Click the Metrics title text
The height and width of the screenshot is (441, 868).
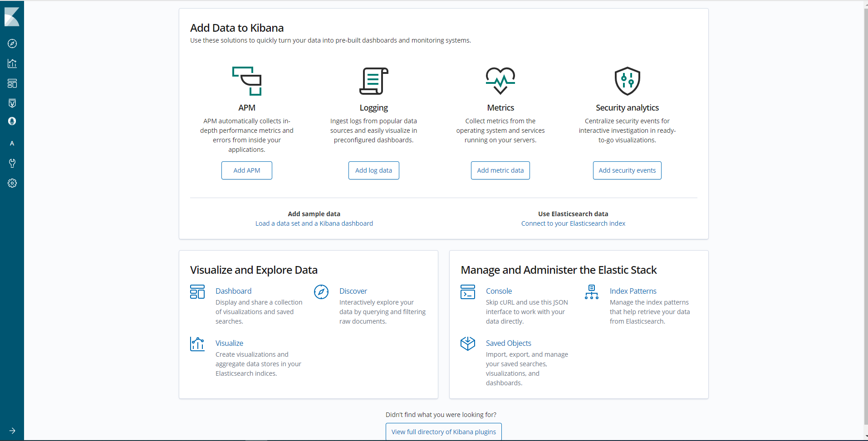[500, 108]
